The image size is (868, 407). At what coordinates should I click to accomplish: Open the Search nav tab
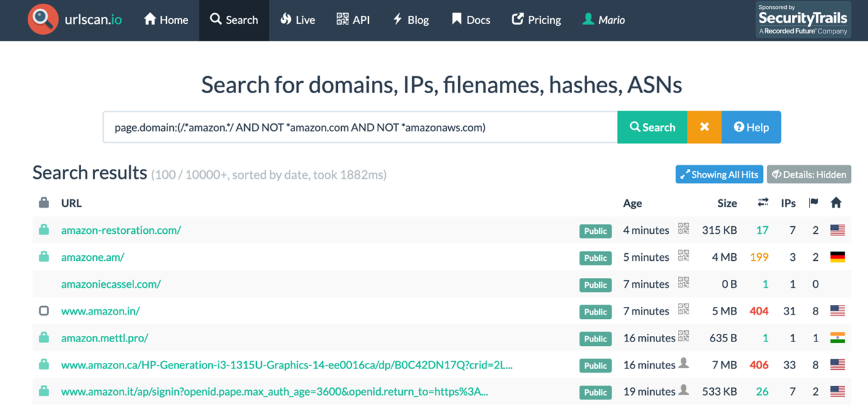(234, 20)
